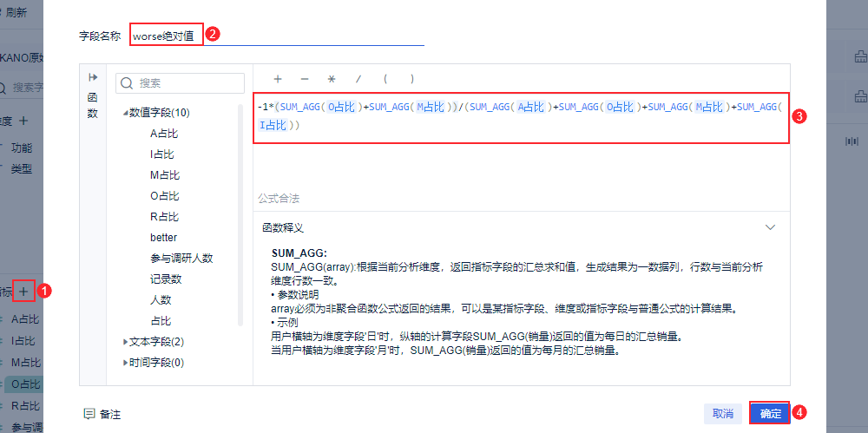Expand the 时间字段(0) group

click(x=126, y=364)
